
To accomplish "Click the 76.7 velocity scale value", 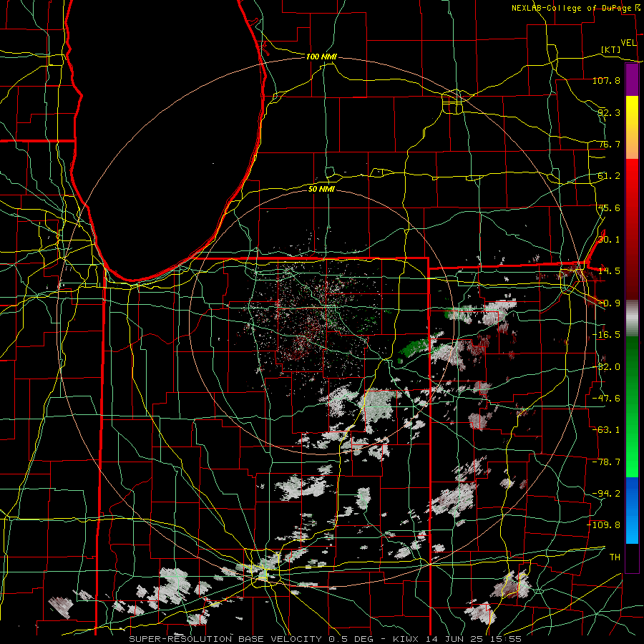I will 609,144.
